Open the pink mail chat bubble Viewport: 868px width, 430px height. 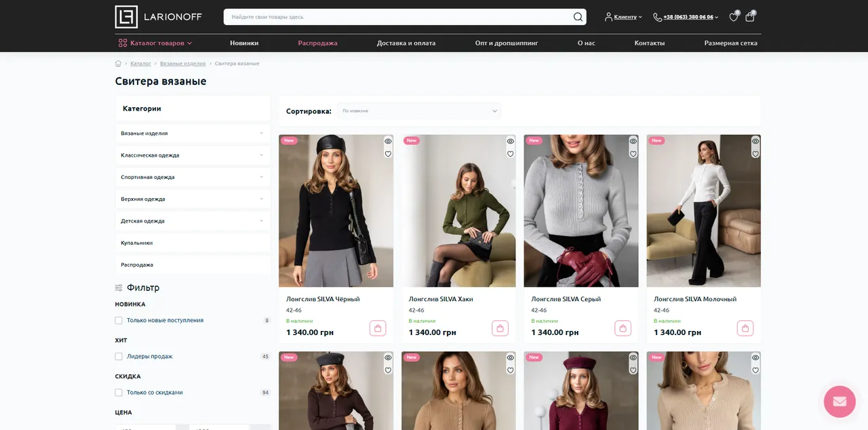[x=840, y=402]
